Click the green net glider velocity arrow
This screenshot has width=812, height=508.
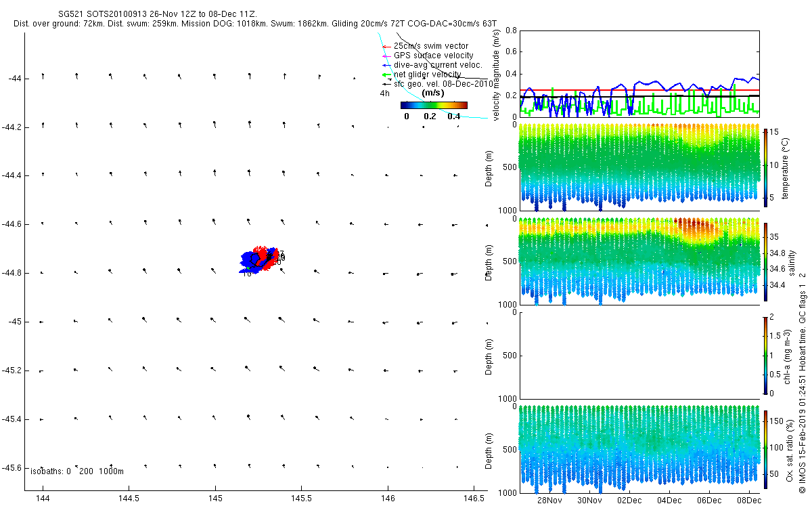(x=387, y=75)
